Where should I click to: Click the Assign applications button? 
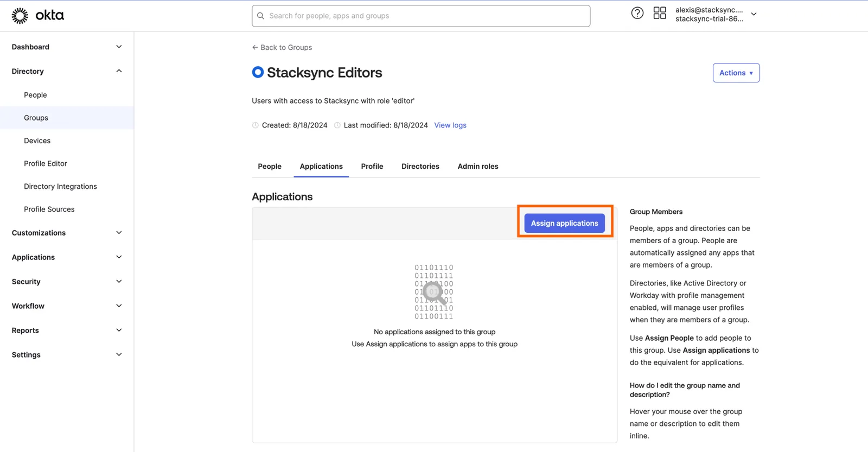click(x=564, y=223)
